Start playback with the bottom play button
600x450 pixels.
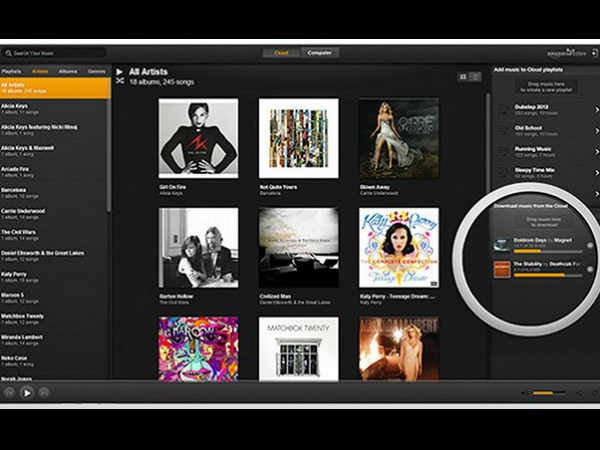(27, 393)
